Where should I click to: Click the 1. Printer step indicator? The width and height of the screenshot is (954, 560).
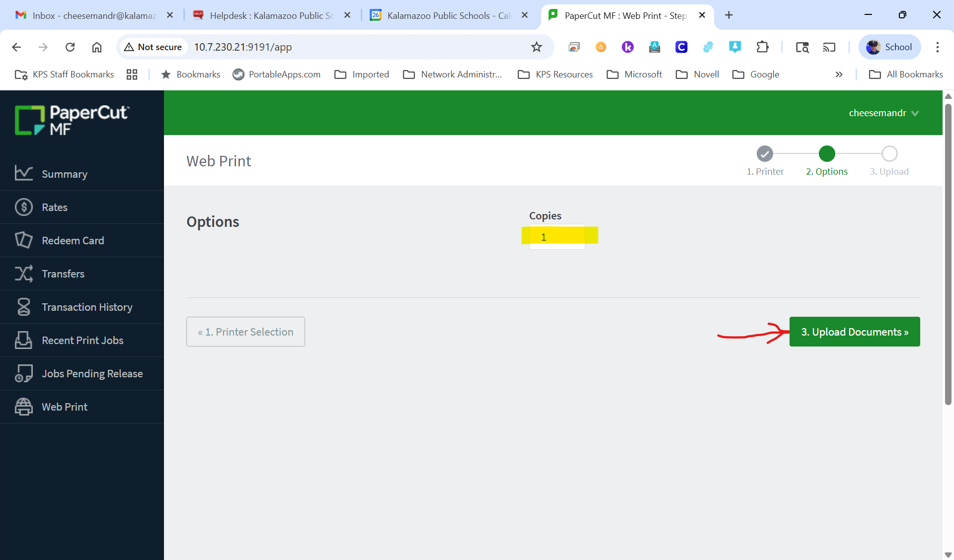tap(765, 154)
